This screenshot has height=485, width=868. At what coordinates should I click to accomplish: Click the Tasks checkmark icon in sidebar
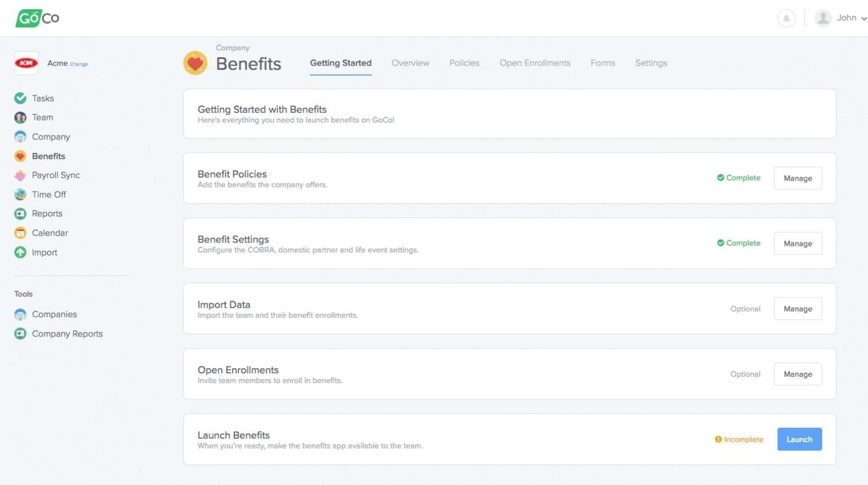coord(20,98)
